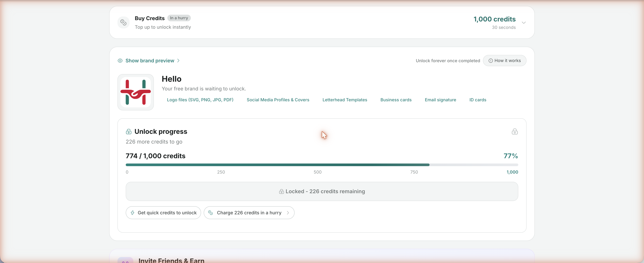Select Business cards
This screenshot has height=263, width=644.
tap(396, 100)
